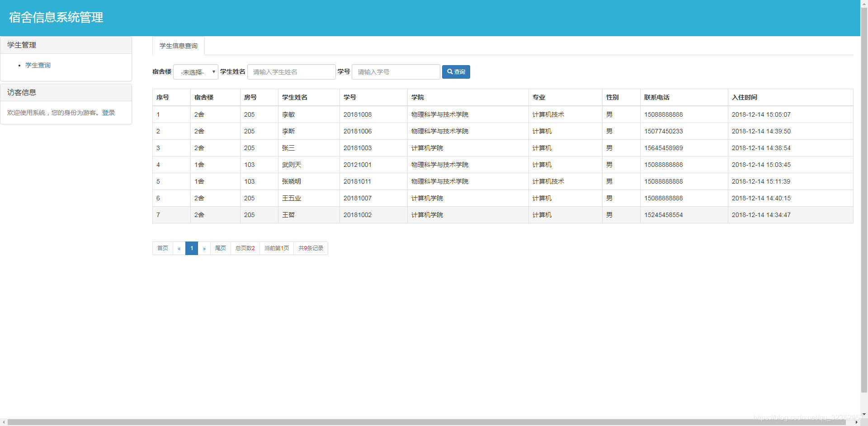868x426 pixels.
Task: Click the vertical scrollbar thumb
Action: 864,200
